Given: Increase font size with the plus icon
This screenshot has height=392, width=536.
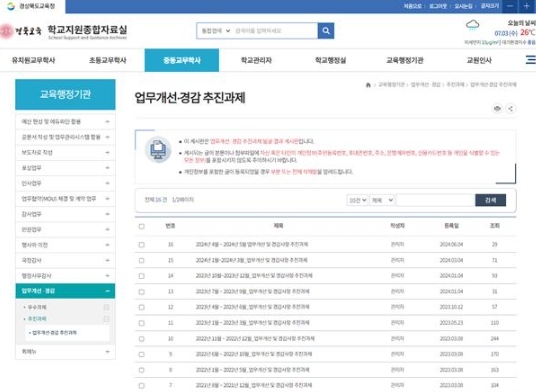Looking at the screenshot, I should [527, 6].
